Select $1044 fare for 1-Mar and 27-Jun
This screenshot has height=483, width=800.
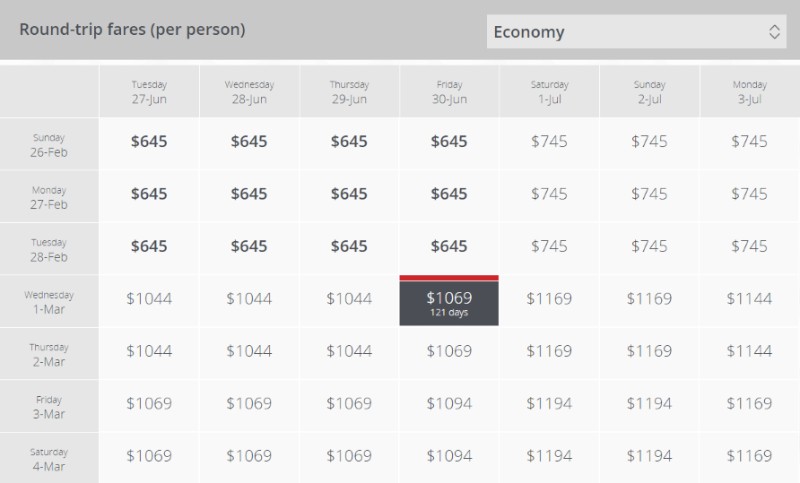click(x=149, y=298)
